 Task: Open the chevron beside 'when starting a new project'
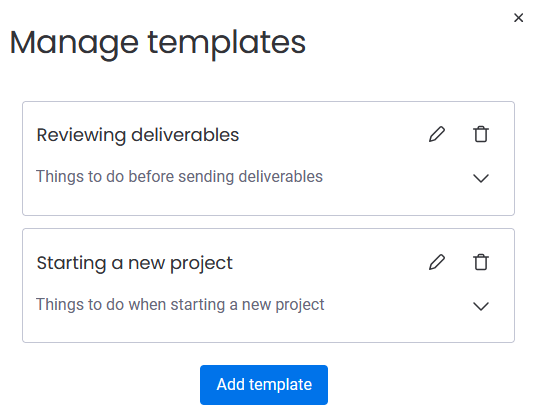(481, 306)
